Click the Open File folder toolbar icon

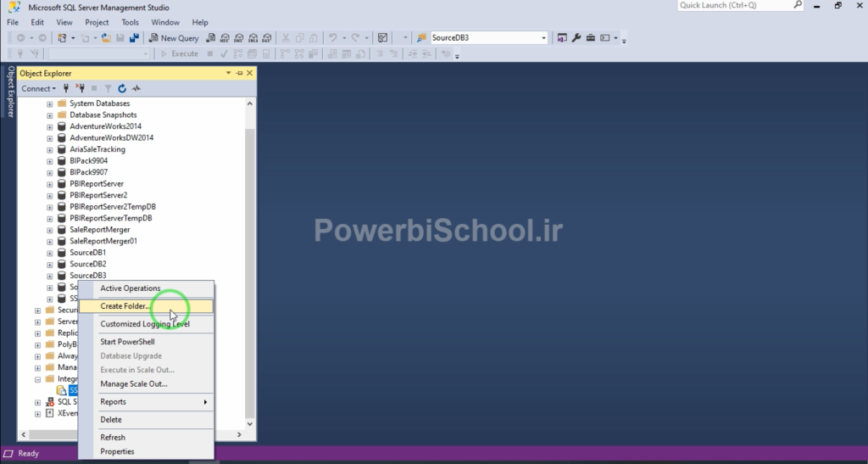pos(106,38)
